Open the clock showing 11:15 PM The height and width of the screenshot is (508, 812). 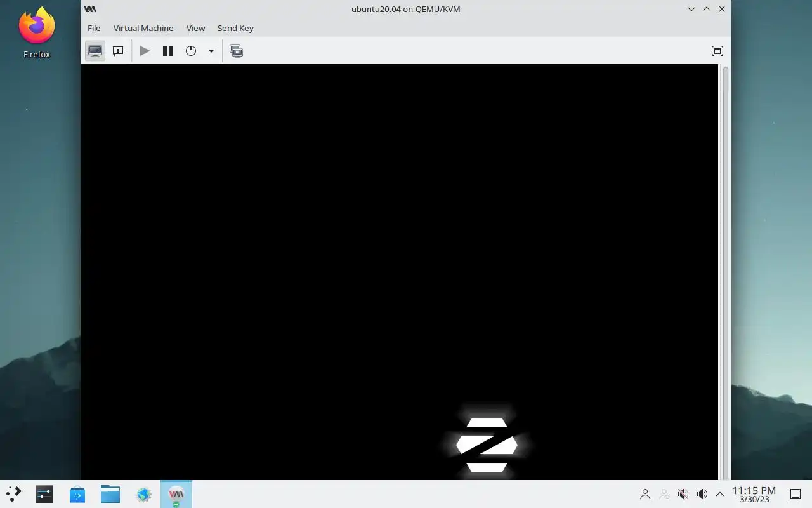(754, 494)
